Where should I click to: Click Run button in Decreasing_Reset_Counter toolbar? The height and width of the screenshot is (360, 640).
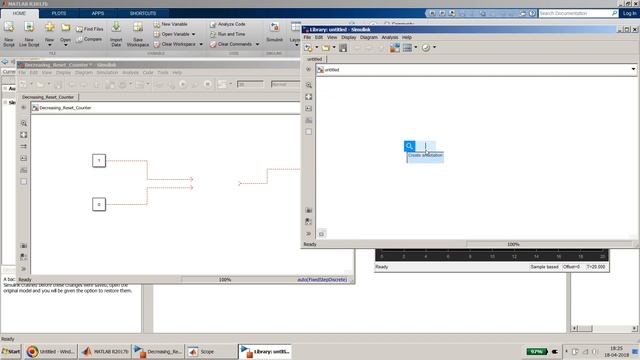[183, 84]
